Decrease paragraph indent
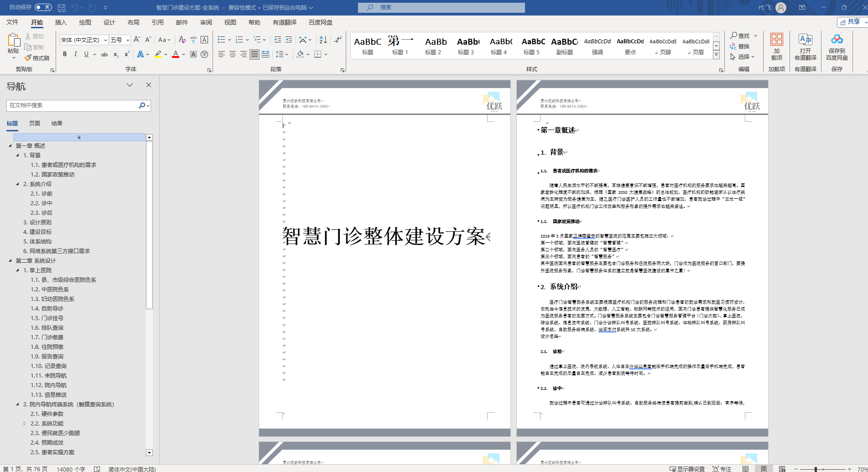 [x=278, y=40]
